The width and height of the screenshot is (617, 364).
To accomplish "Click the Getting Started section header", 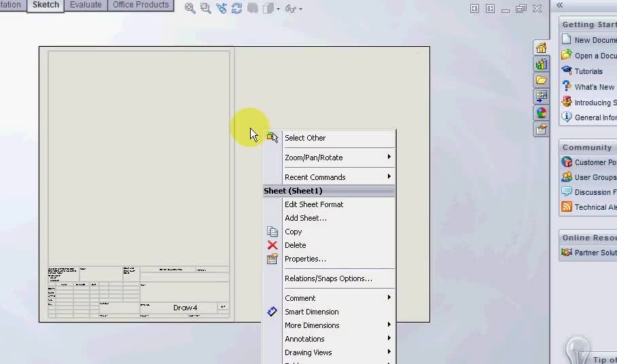I will pos(589,24).
